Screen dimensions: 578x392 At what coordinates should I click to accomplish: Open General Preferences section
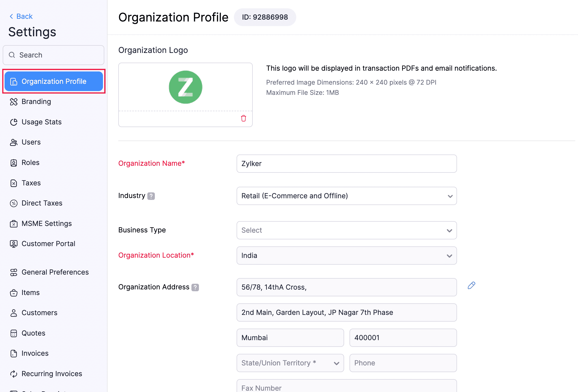pos(55,272)
